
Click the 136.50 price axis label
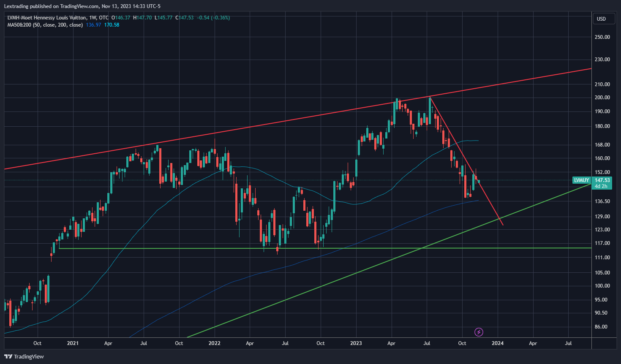(x=602, y=201)
